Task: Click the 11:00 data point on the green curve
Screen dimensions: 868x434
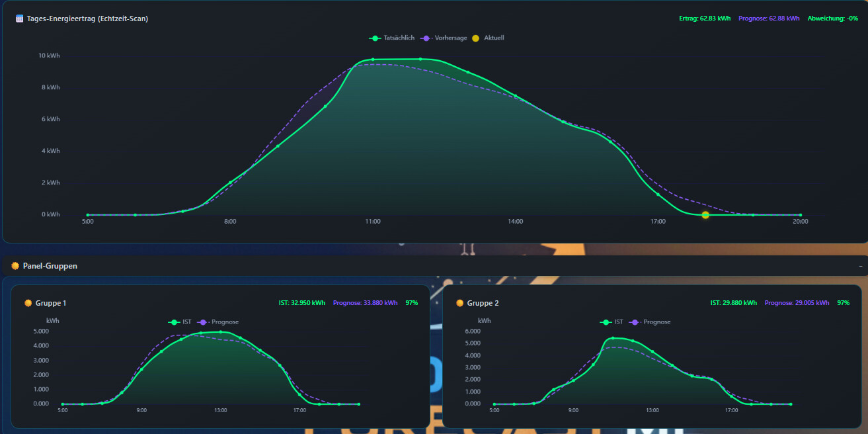Action: tap(373, 60)
